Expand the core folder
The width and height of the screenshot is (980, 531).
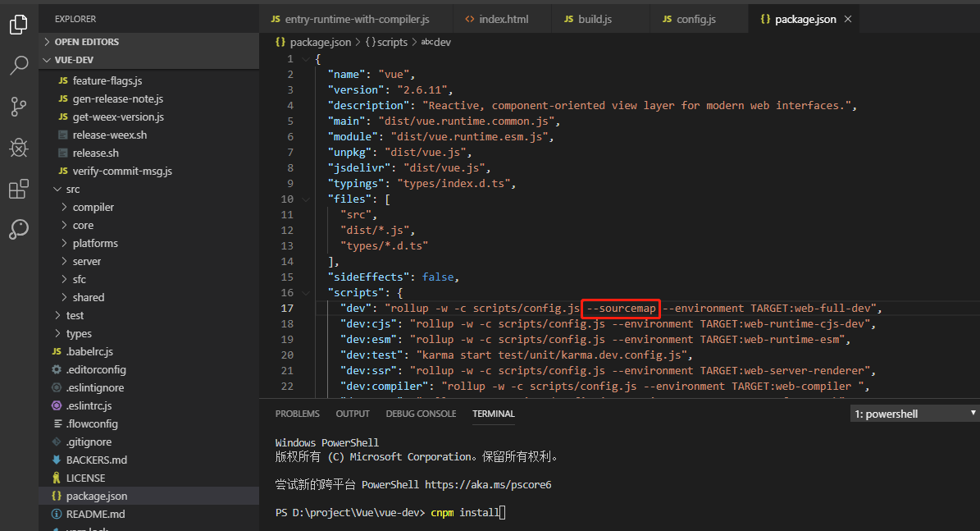tap(64, 225)
